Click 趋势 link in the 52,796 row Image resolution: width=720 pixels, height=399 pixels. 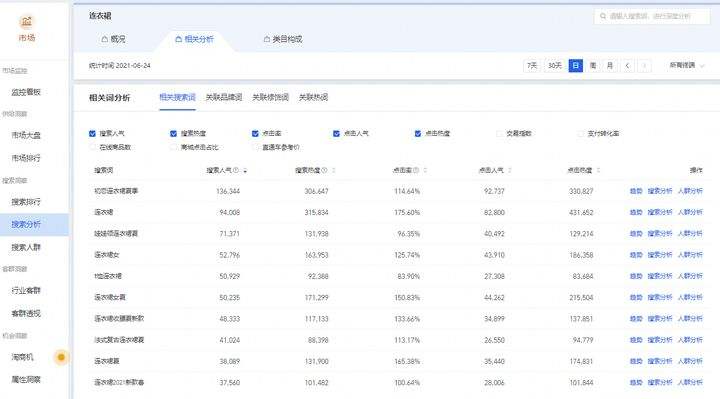pyautogui.click(x=636, y=255)
